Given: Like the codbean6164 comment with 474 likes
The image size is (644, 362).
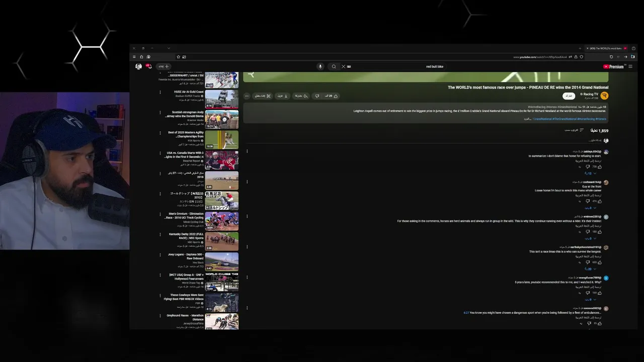Looking at the screenshot, I should (x=600, y=201).
